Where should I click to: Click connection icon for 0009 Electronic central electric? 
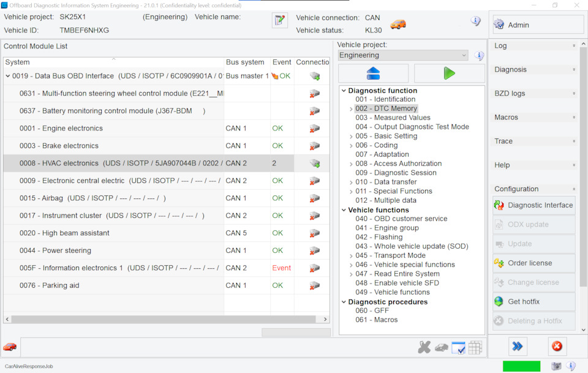(314, 181)
